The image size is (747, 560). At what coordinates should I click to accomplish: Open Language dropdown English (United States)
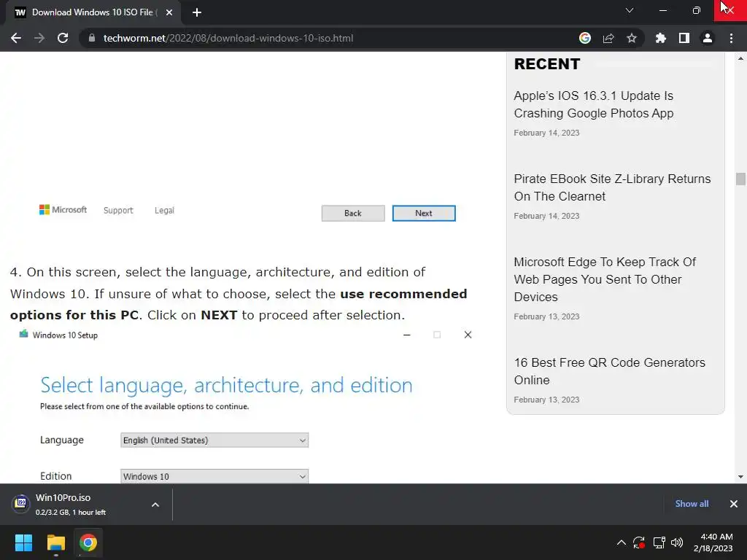pos(214,440)
